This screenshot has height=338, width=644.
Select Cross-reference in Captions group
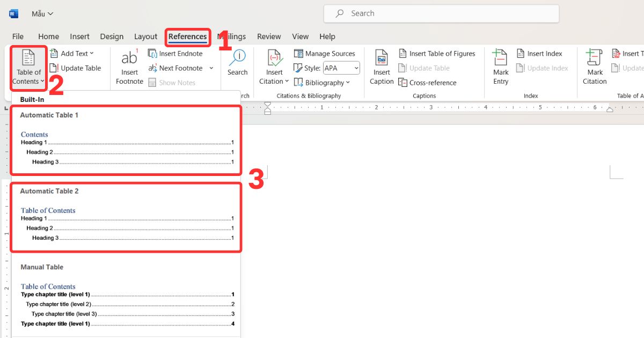[x=427, y=83]
